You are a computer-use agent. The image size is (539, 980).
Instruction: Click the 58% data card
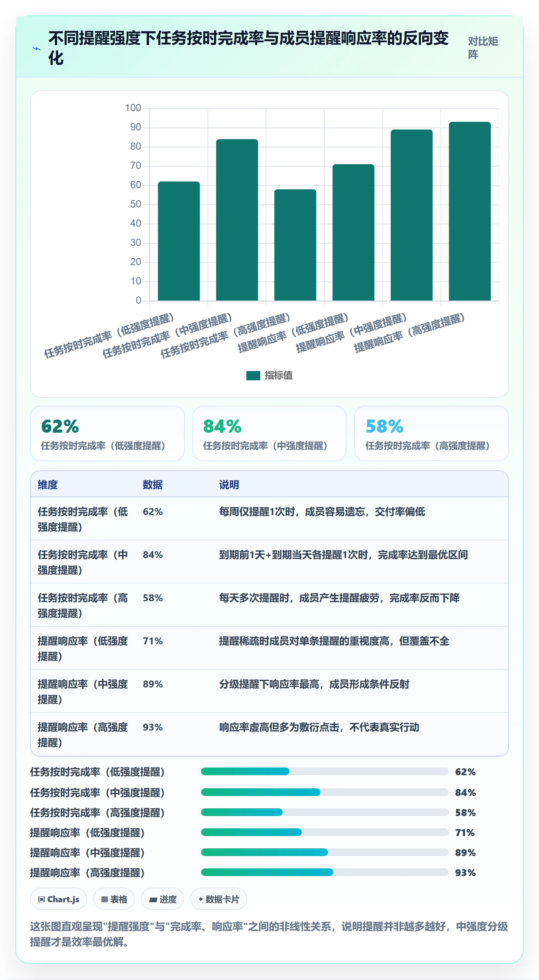(432, 433)
